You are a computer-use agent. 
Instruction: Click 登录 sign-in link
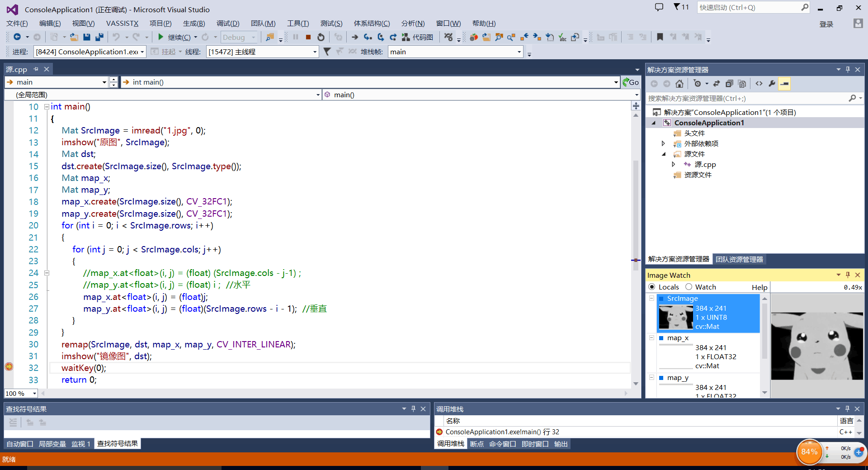[x=826, y=24]
